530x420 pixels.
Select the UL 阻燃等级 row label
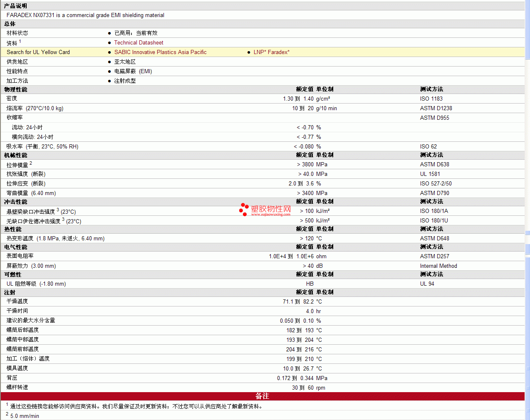[36, 284]
